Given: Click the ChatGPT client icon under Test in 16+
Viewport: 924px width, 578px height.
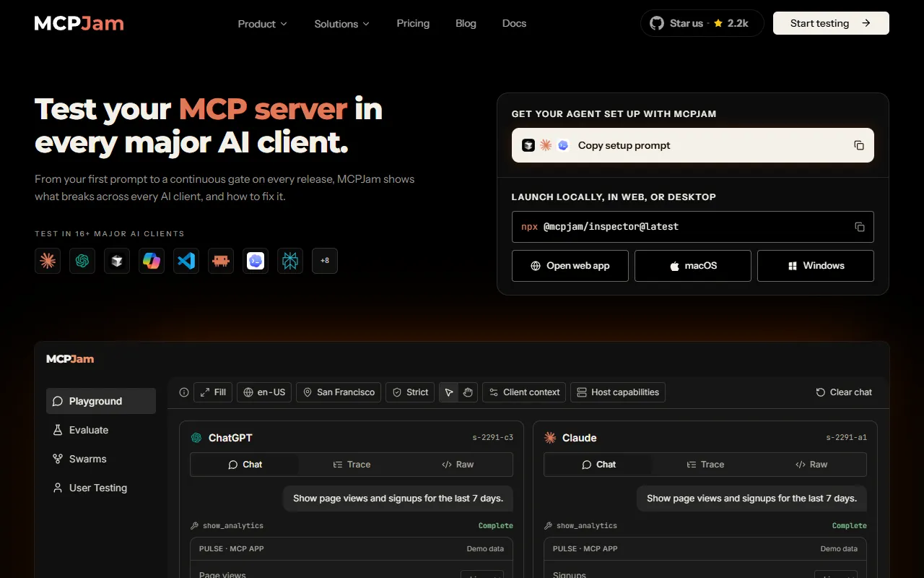Looking at the screenshot, I should pyautogui.click(x=82, y=261).
